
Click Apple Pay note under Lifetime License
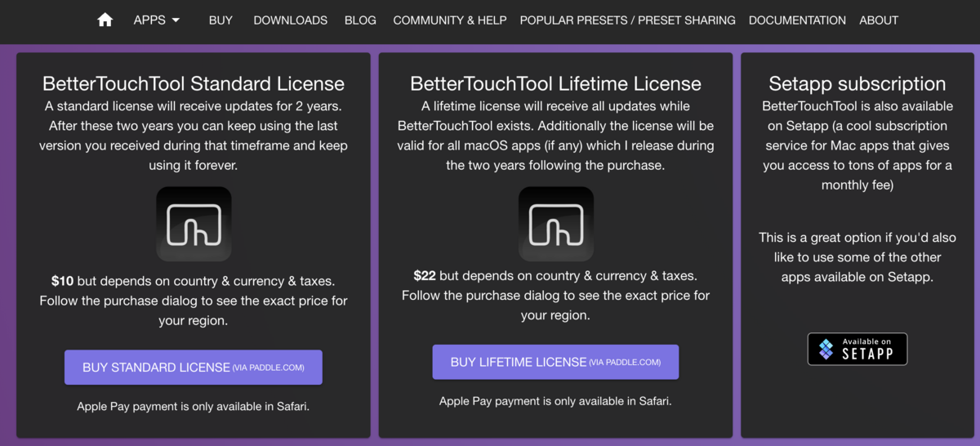[555, 401]
